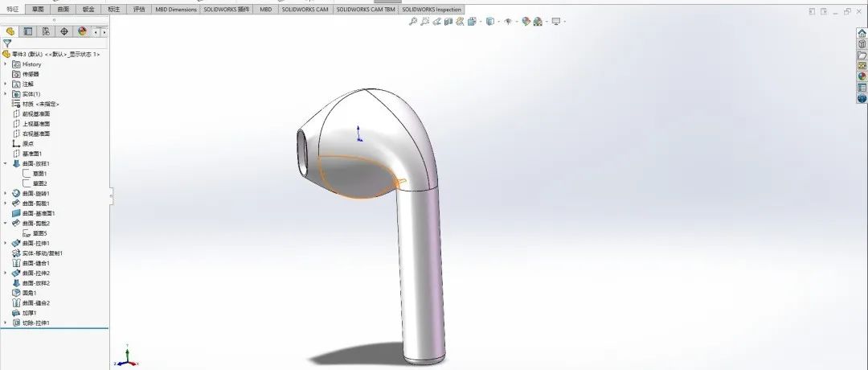Expand the History node
The image size is (868, 370).
(x=5, y=64)
